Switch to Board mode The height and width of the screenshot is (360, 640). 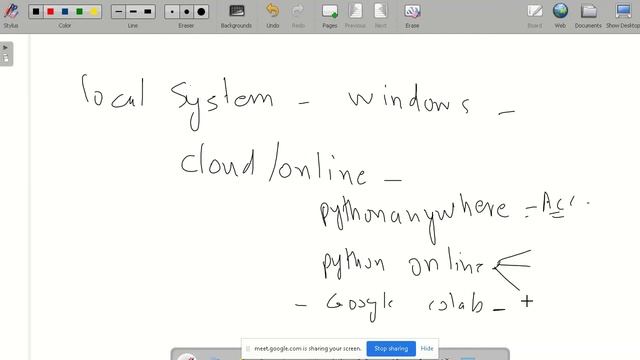pyautogui.click(x=535, y=16)
